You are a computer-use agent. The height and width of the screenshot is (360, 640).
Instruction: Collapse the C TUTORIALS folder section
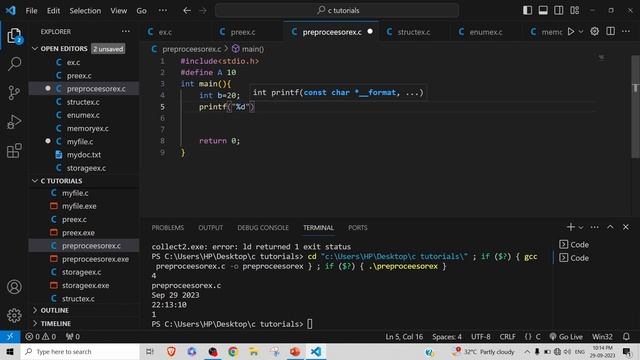click(35, 181)
